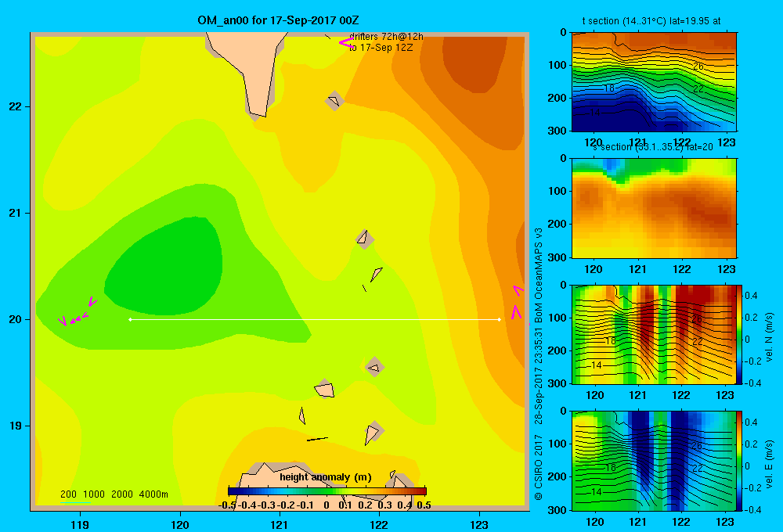
Task: Click latitude label '20' on the main map
Action: (x=16, y=319)
